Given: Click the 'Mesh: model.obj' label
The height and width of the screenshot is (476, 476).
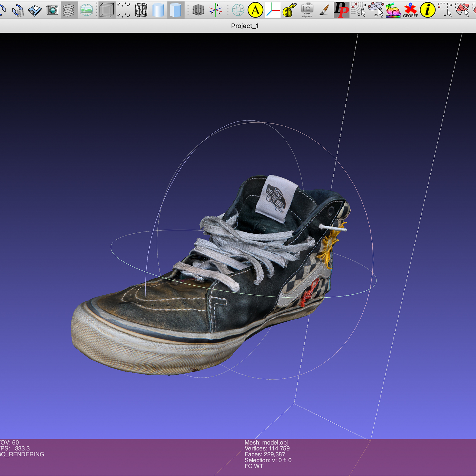Looking at the screenshot, I should 266,442.
